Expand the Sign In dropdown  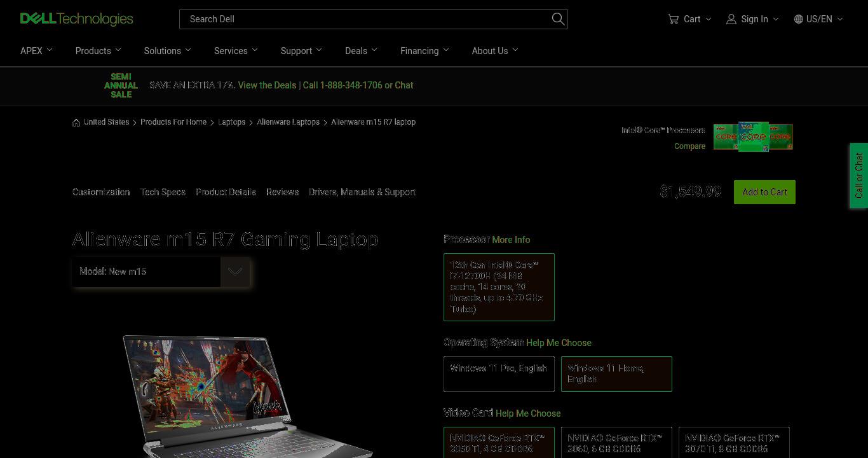[x=752, y=19]
